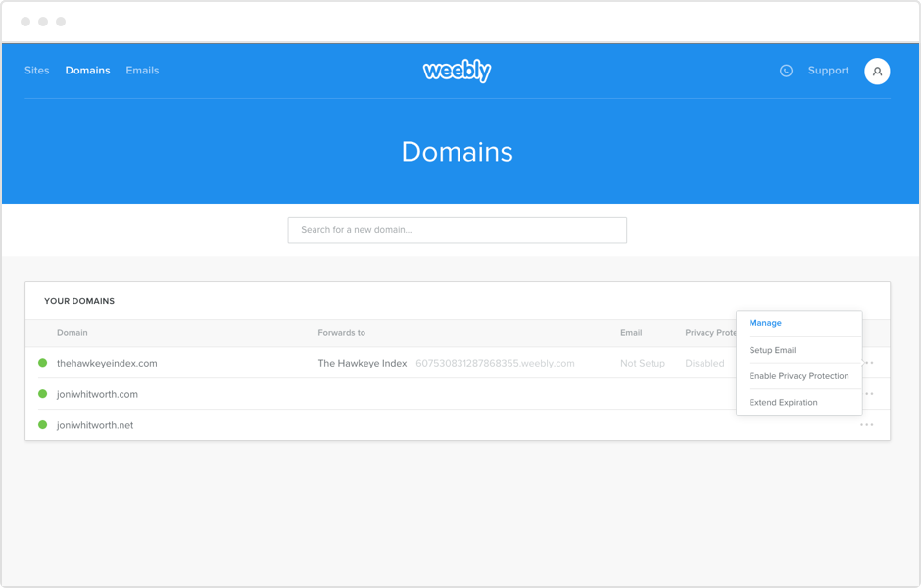Open joniwhitworth.com domain entry
This screenshot has height=588, width=921.
pos(97,394)
